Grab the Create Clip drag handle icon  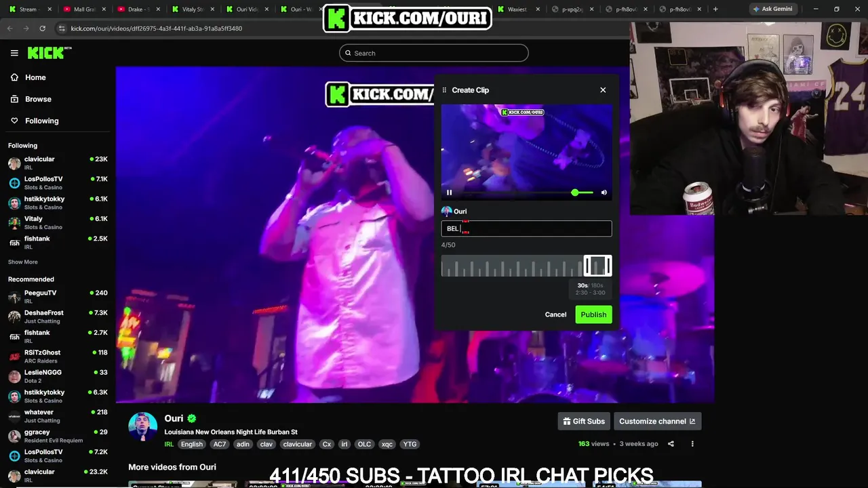coord(444,90)
